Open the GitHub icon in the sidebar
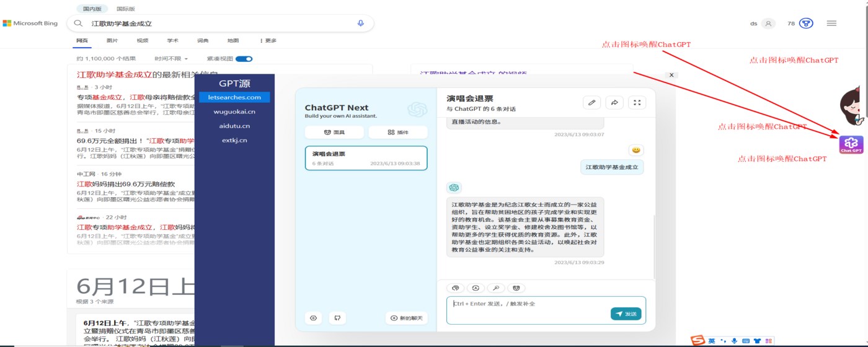 [x=337, y=318]
